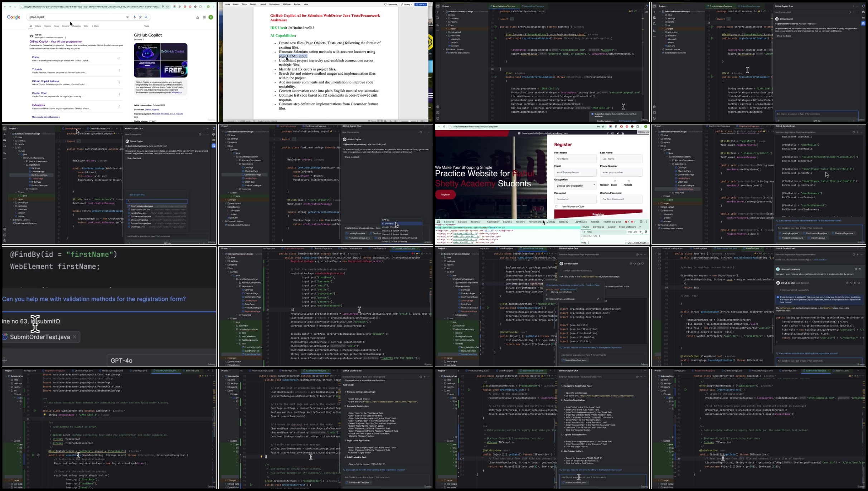Click 'Add all open files' in the Copilot popup

point(137,195)
